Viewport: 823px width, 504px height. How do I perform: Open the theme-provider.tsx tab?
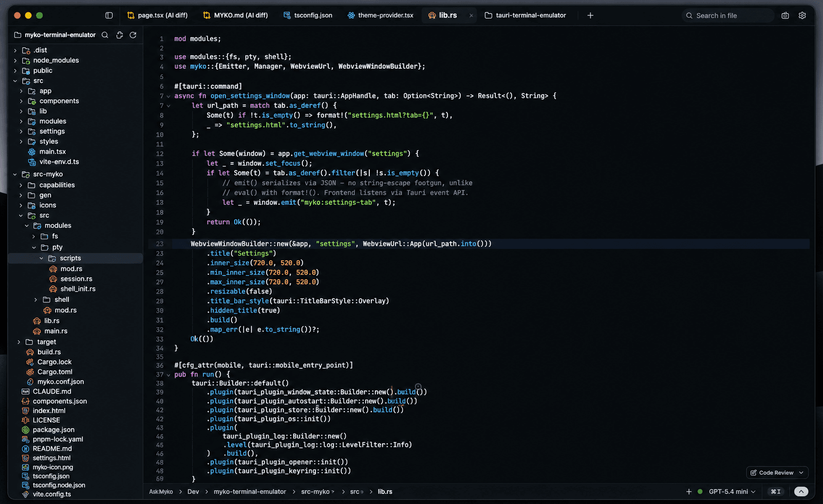[381, 15]
